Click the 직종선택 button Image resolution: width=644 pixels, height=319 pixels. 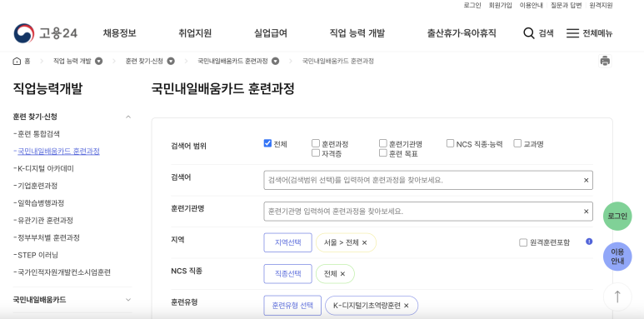288,274
